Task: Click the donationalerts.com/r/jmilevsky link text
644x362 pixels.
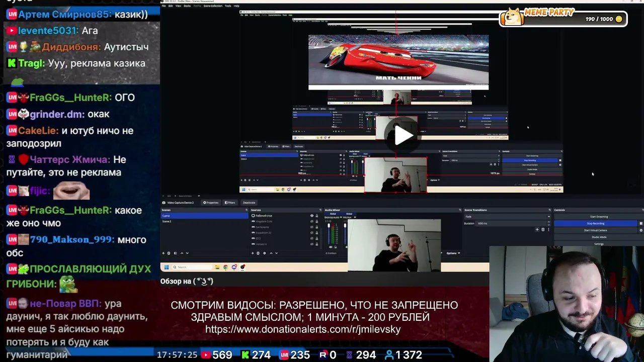Action: pyautogui.click(x=303, y=330)
